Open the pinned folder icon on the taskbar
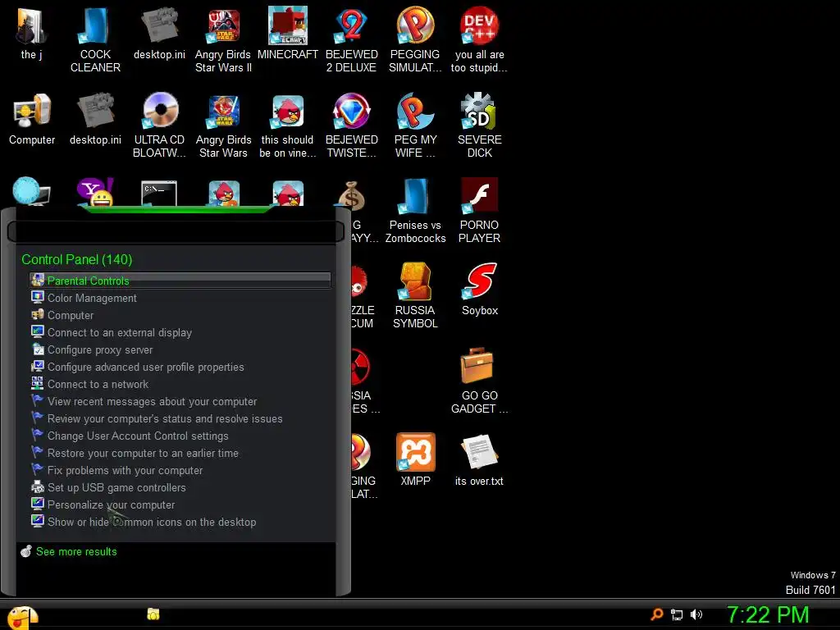 (153, 614)
